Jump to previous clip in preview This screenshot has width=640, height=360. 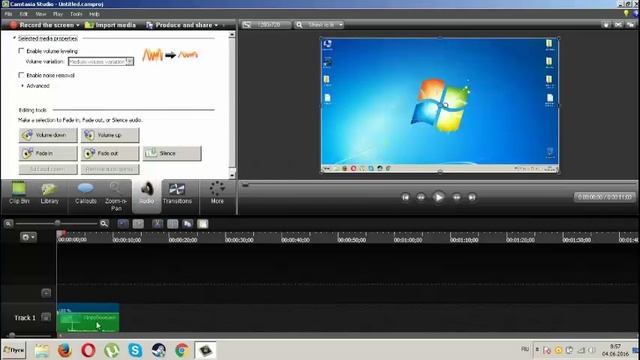click(x=405, y=197)
